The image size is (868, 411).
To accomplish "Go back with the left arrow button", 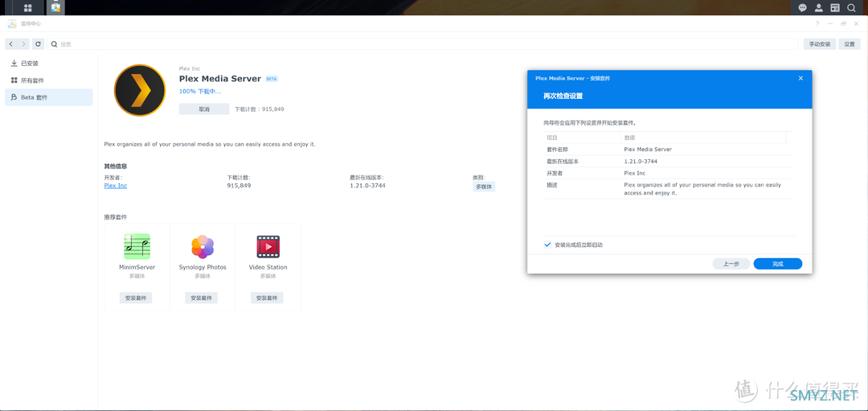I will [11, 43].
